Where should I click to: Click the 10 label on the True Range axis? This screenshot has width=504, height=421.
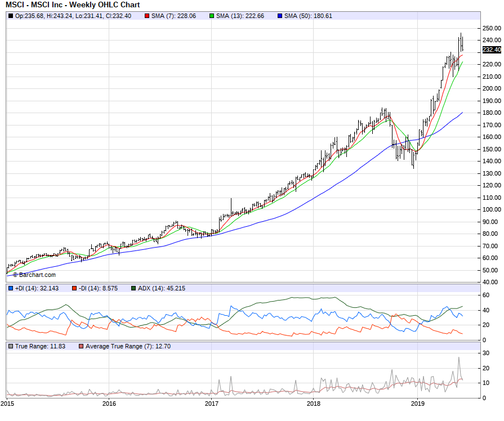486,383
